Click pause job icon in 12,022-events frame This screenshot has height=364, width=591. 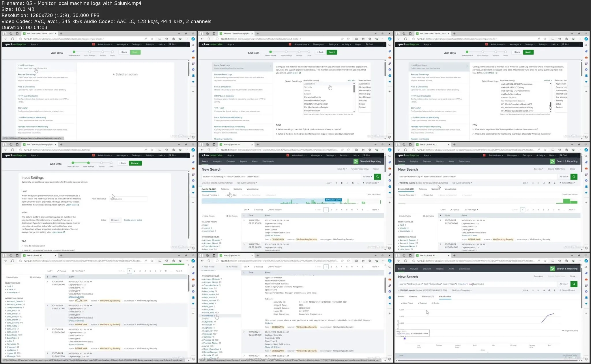336,183
